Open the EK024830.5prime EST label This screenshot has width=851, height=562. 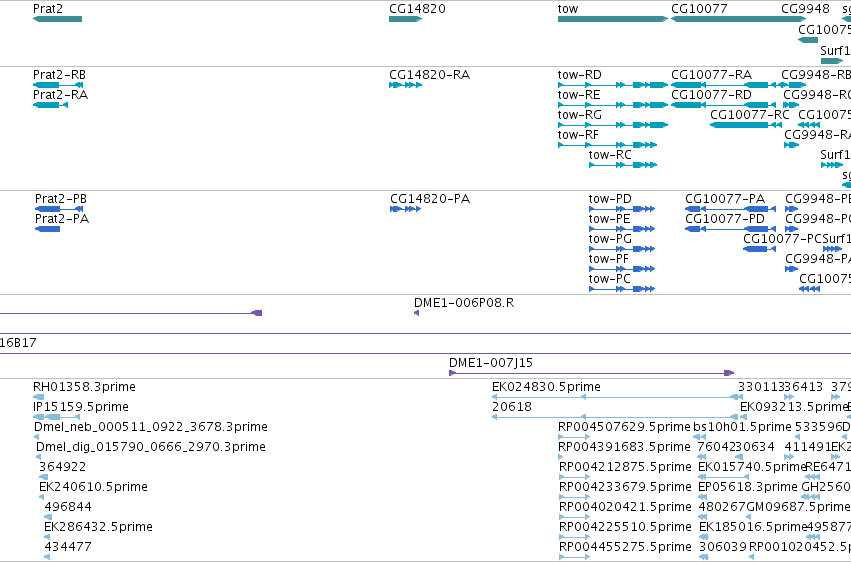point(547,387)
